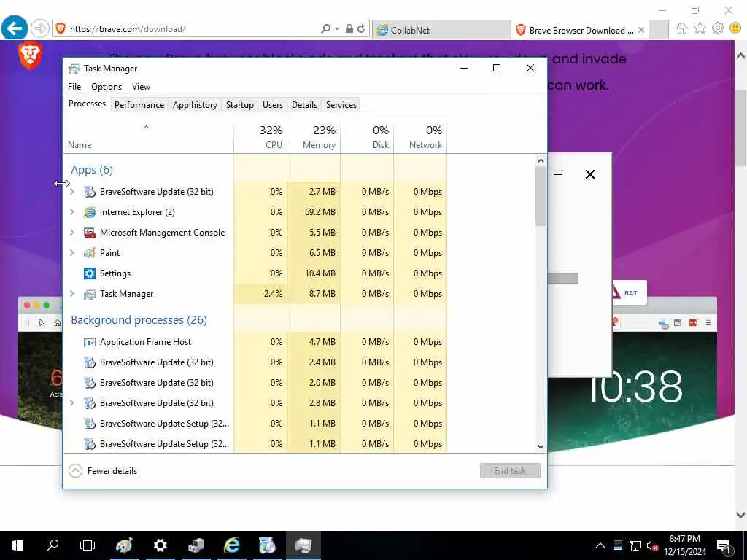
Task: Collapse with Fewer details chevron
Action: (75, 471)
